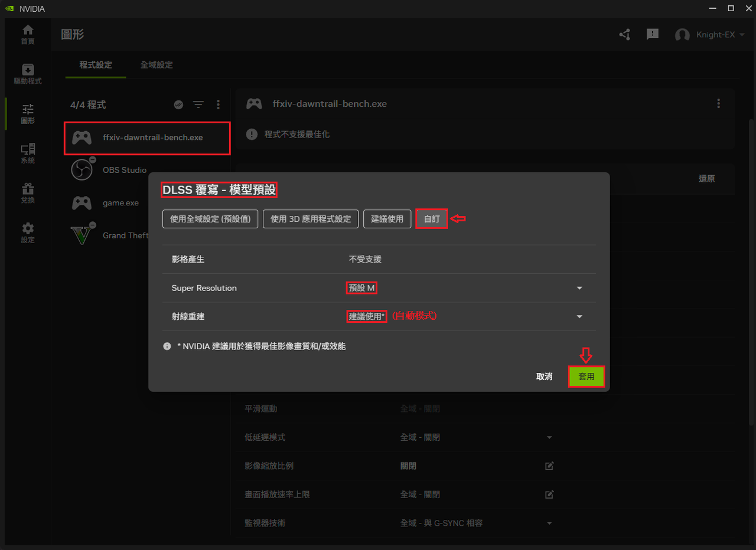Viewport: 756px width, 550px height.
Task: Open the 系統 system section
Action: pyautogui.click(x=27, y=153)
